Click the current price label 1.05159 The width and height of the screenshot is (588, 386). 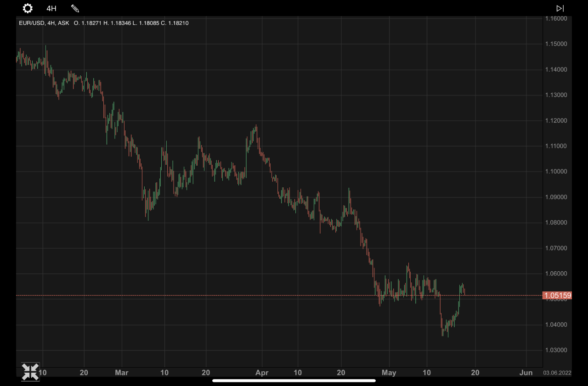pyautogui.click(x=557, y=296)
